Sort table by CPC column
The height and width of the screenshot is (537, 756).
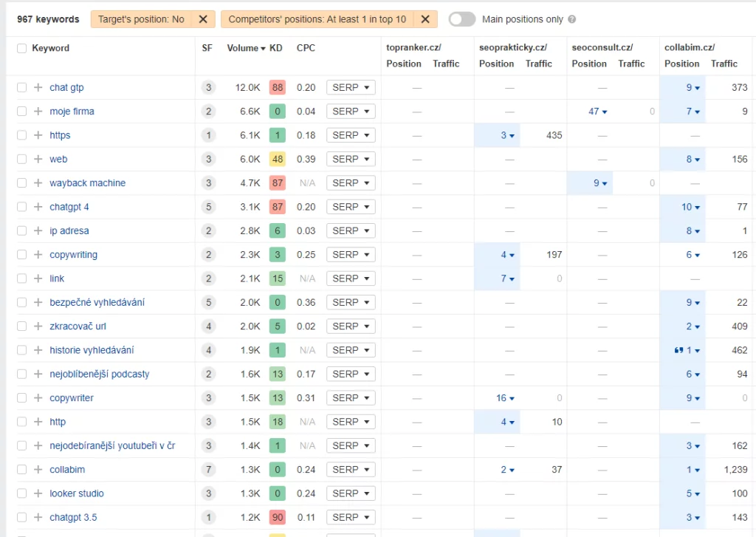(306, 48)
